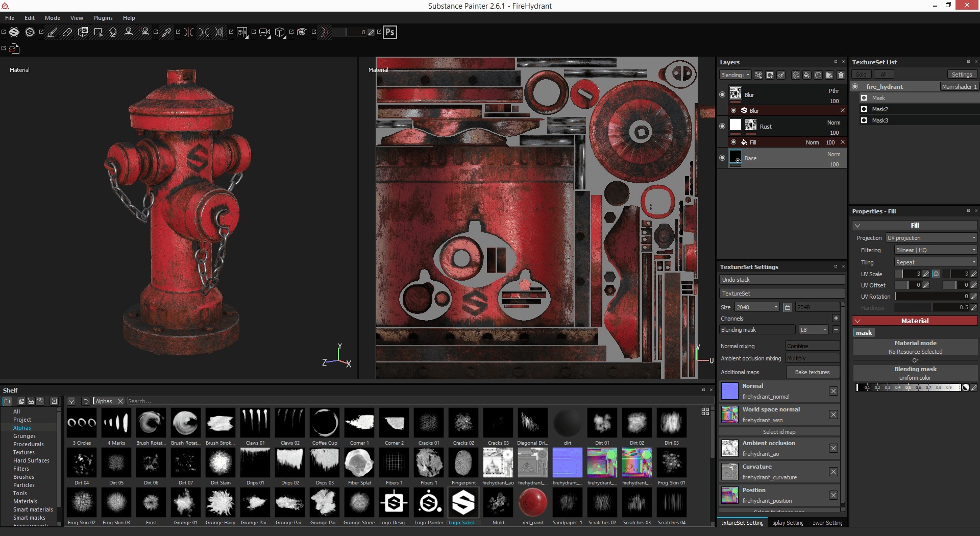The height and width of the screenshot is (536, 980).
Task: Toggle visibility of the Blur layer
Action: [722, 94]
